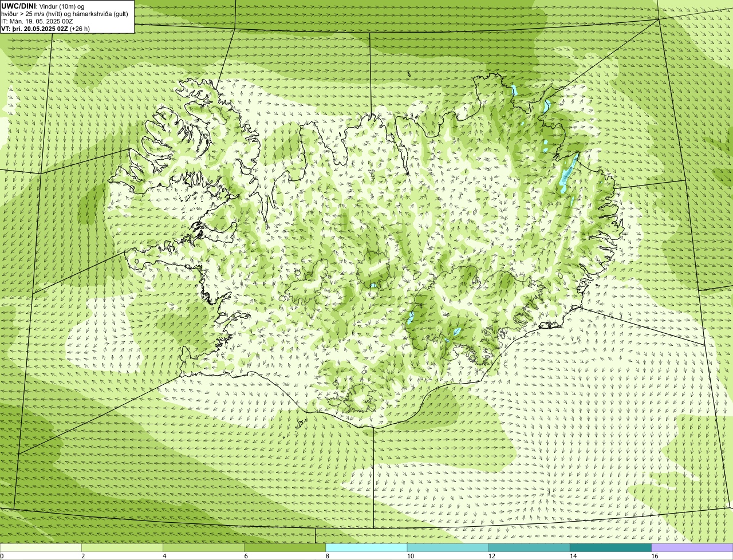The image size is (733, 560).
Task: Click the 12–14 m/s teal legend swatch
Action: point(529,547)
